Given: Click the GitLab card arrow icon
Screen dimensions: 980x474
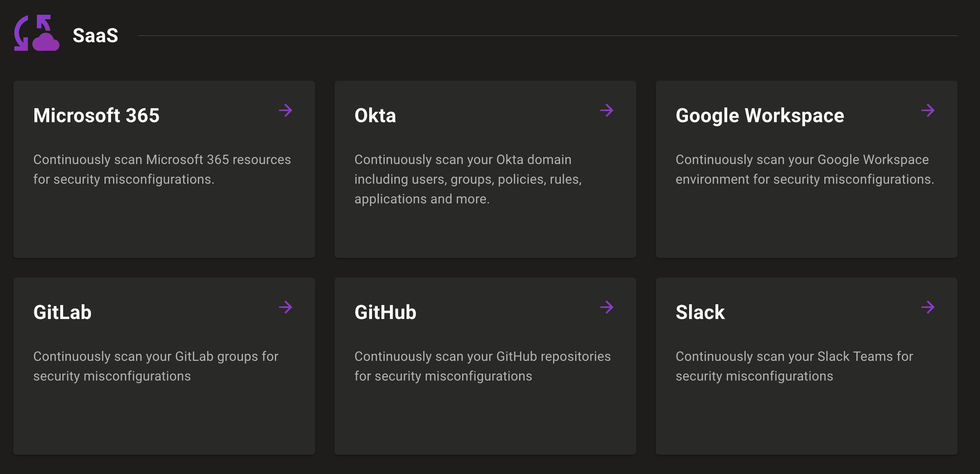Looking at the screenshot, I should (286, 307).
